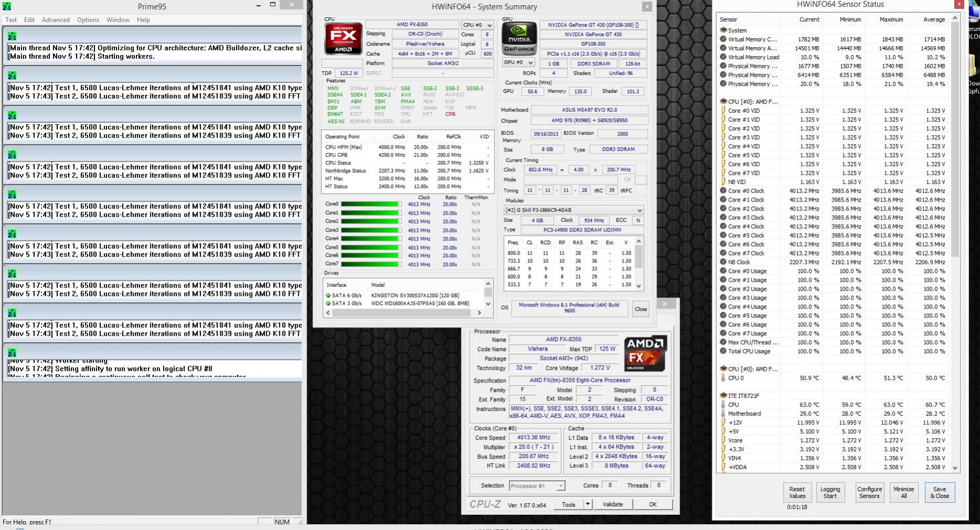Click the Virtual Memory Load sensor icon

[x=723, y=57]
